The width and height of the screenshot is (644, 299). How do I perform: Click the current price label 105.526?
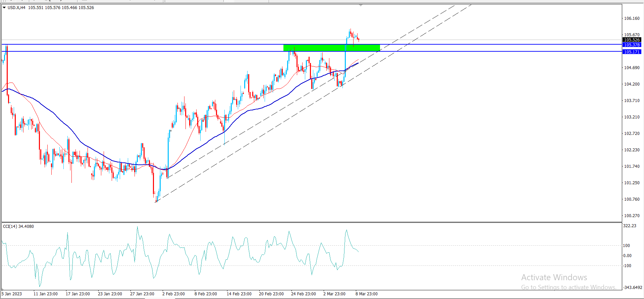632,40
